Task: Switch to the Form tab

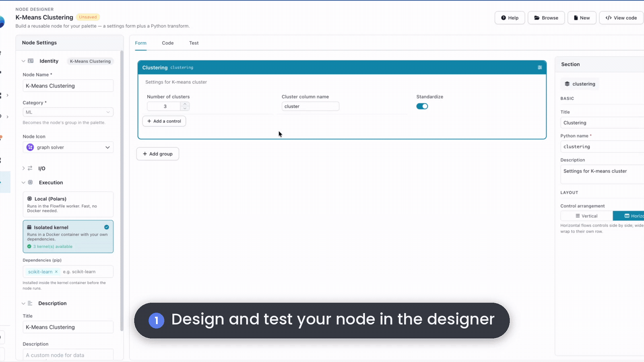Action: click(x=140, y=43)
